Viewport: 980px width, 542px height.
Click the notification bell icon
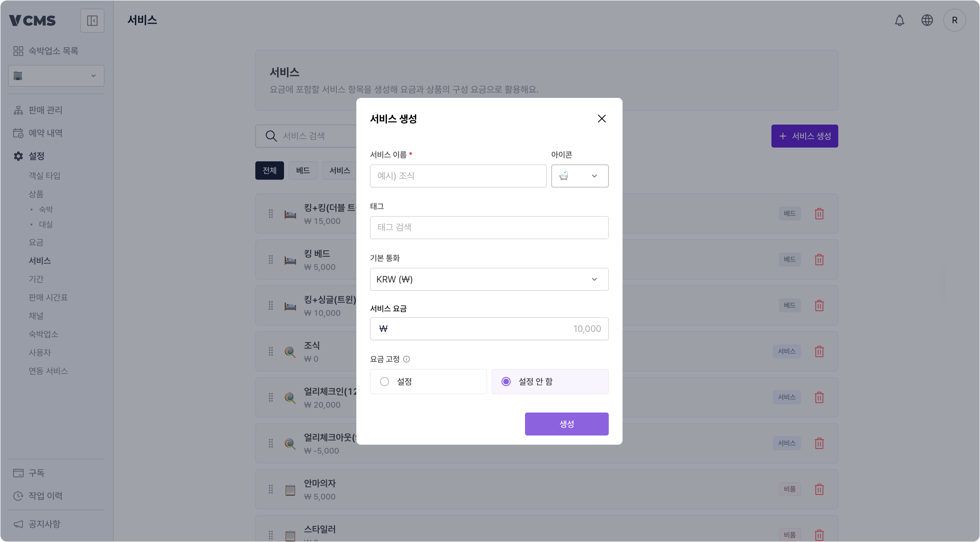click(899, 20)
